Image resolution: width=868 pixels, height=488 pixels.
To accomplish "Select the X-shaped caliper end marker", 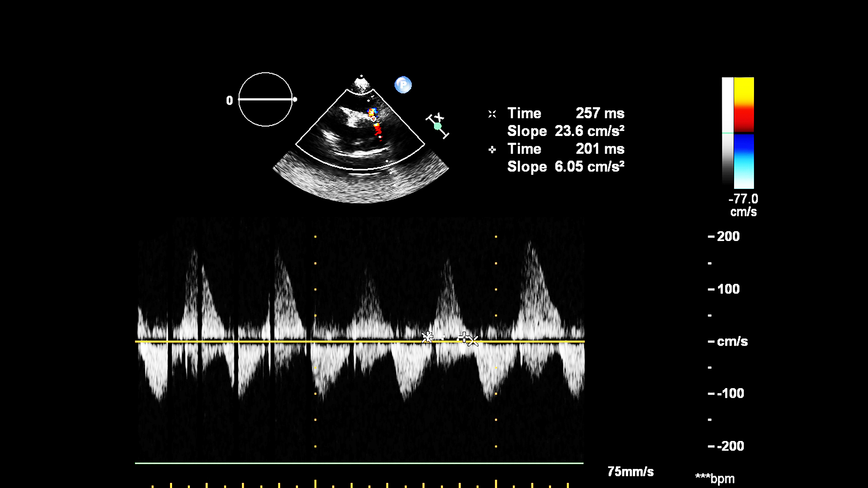I will 473,341.
